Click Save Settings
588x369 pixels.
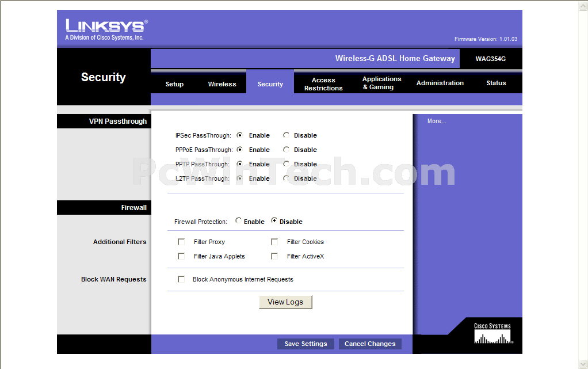coord(306,344)
